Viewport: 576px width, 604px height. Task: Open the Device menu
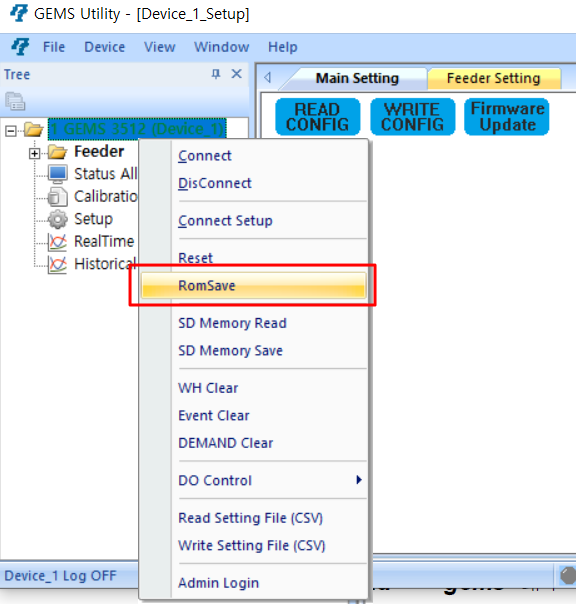click(x=104, y=47)
